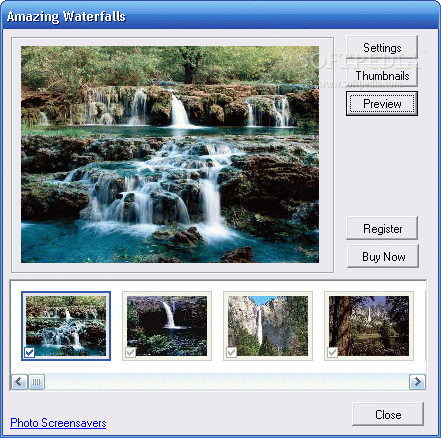
Task: Click the scrollbar right arrow
Action: [x=417, y=382]
